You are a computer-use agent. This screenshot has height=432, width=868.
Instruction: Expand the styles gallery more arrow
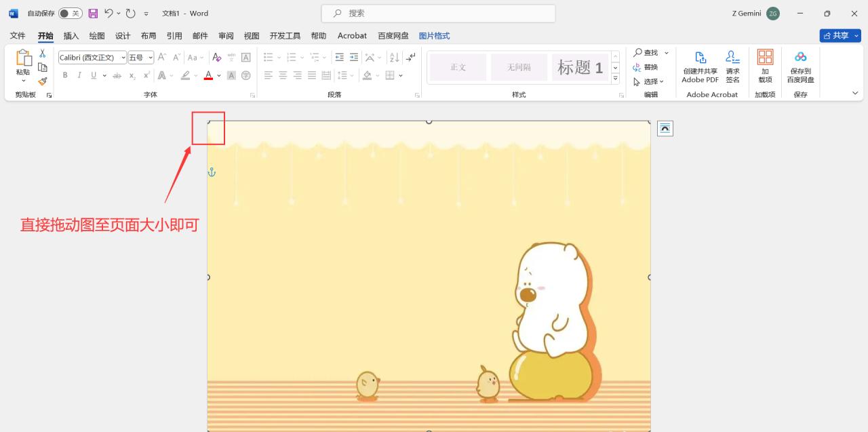(615, 79)
